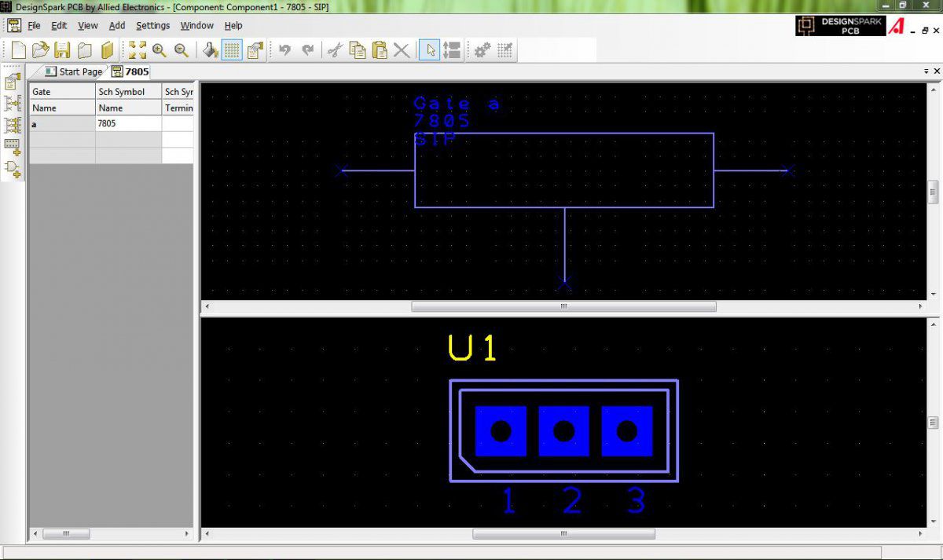Image resolution: width=943 pixels, height=560 pixels.
Task: Click the Cut scissors icon
Action: (335, 50)
